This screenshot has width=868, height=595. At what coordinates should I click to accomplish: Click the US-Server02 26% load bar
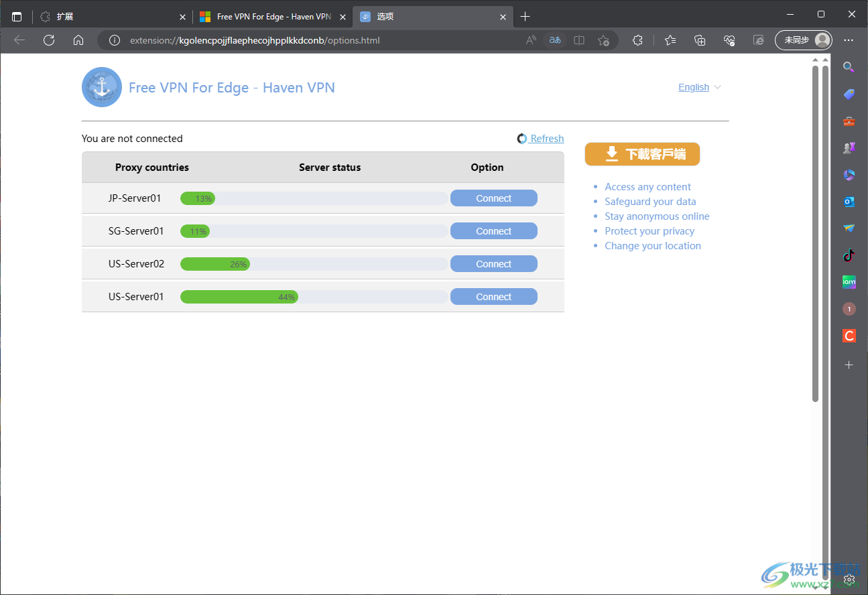pos(314,264)
